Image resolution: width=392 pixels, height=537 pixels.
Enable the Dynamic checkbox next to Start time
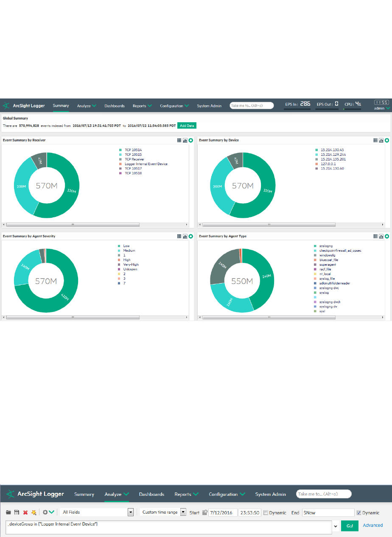(265, 513)
